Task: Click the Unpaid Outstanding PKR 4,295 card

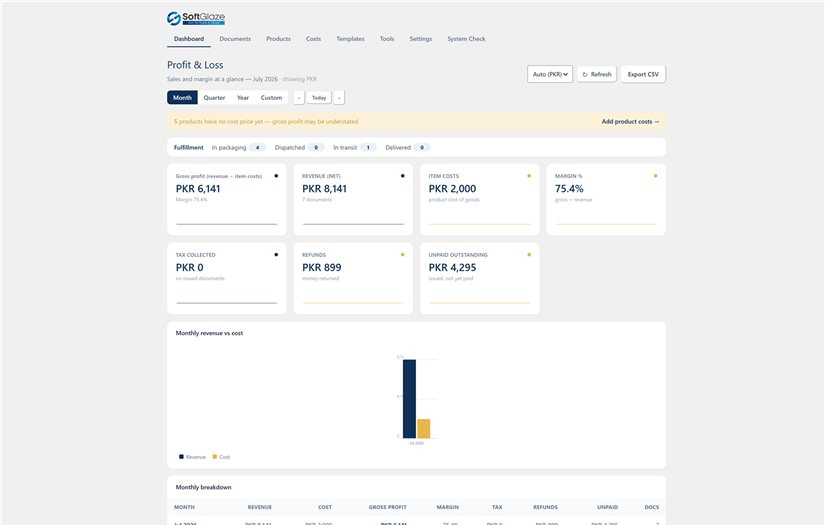Action: point(479,278)
